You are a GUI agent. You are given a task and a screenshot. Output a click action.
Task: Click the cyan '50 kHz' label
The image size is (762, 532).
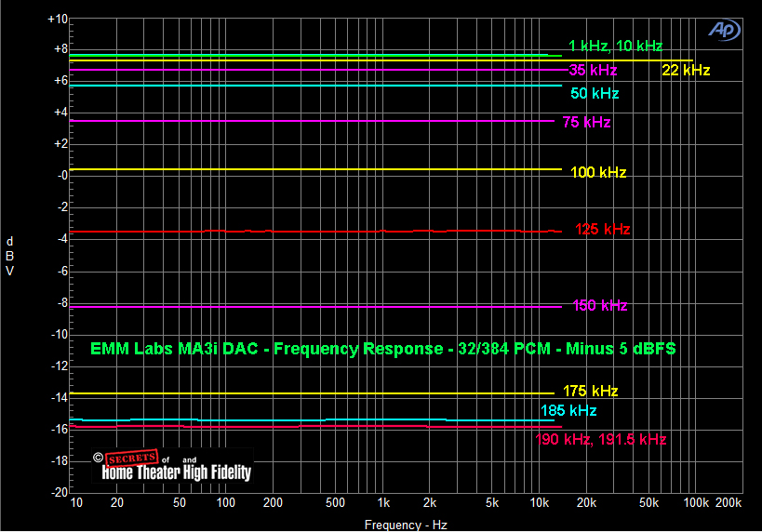pos(595,93)
